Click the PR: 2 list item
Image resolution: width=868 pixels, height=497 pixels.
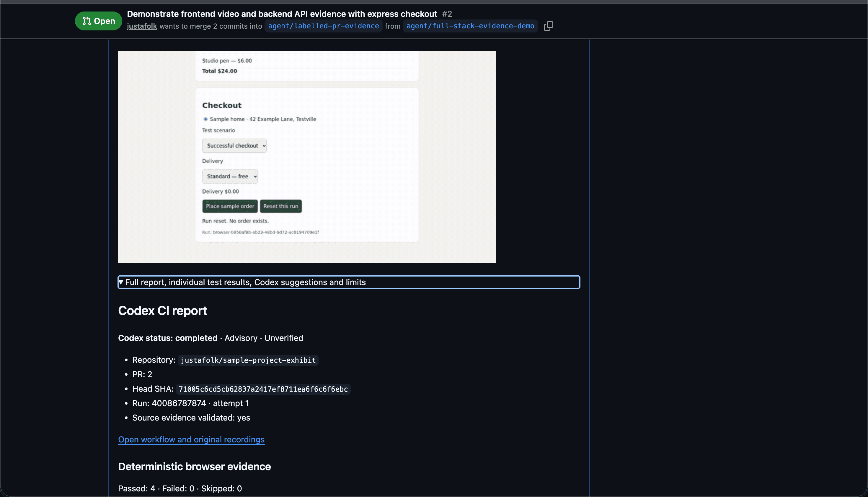[x=142, y=375]
